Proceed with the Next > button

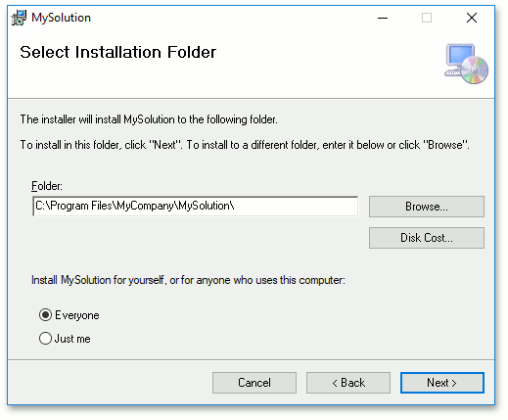point(442,383)
